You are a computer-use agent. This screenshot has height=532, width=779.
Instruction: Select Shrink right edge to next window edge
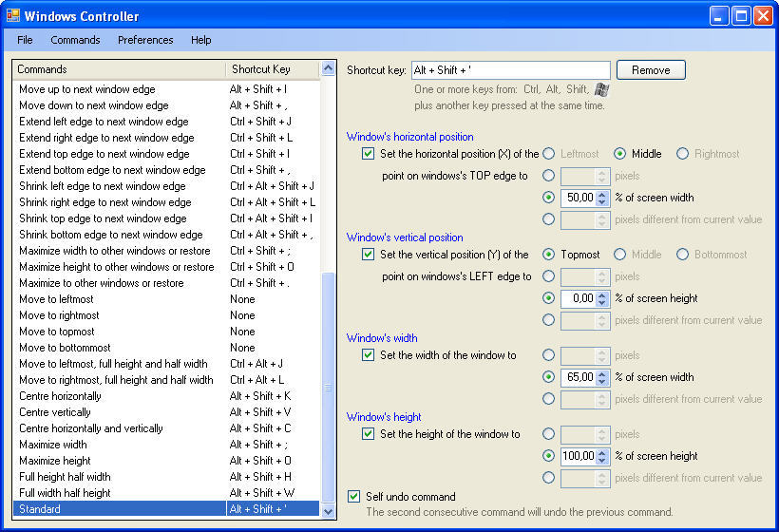tap(166, 202)
